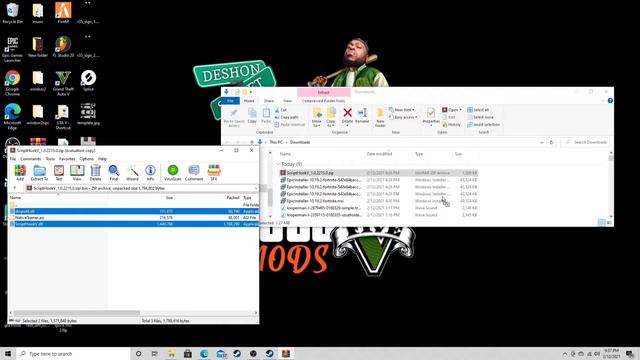Open the Commands menu in WinRAR
Viewport: 640px width, 360px height.
tap(31, 159)
